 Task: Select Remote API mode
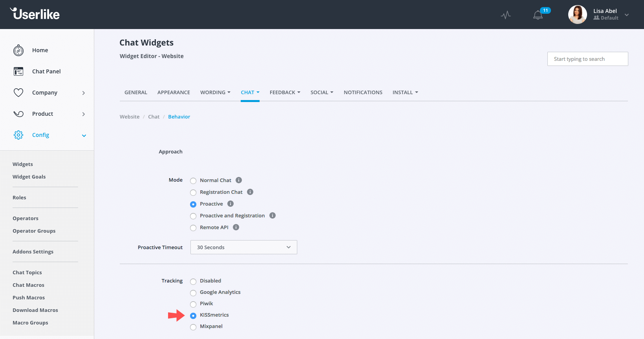193,228
